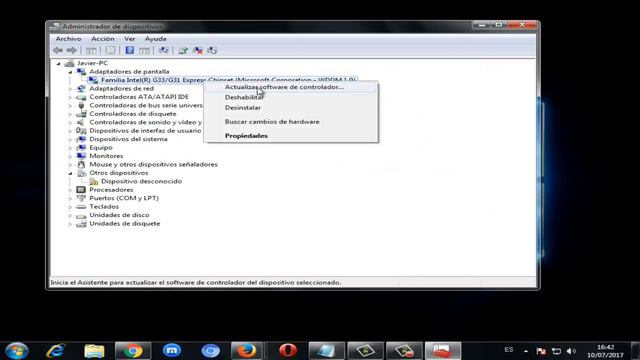Select the Teclados label
This screenshot has height=360, width=640.
tap(104, 207)
